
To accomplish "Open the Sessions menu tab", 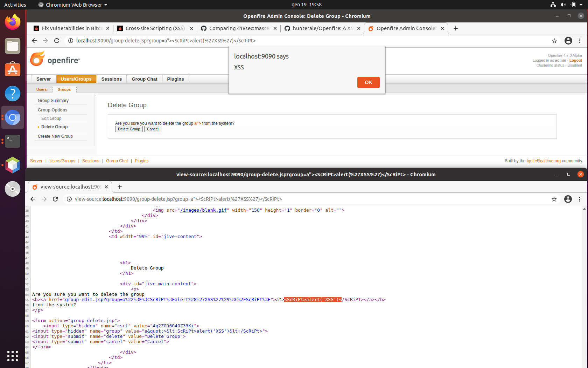I will 112,79.
